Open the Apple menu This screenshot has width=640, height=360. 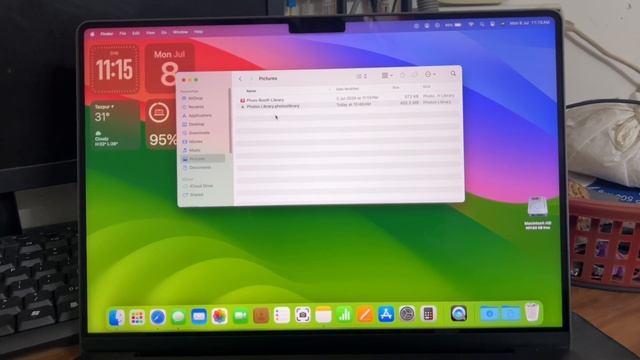point(92,34)
